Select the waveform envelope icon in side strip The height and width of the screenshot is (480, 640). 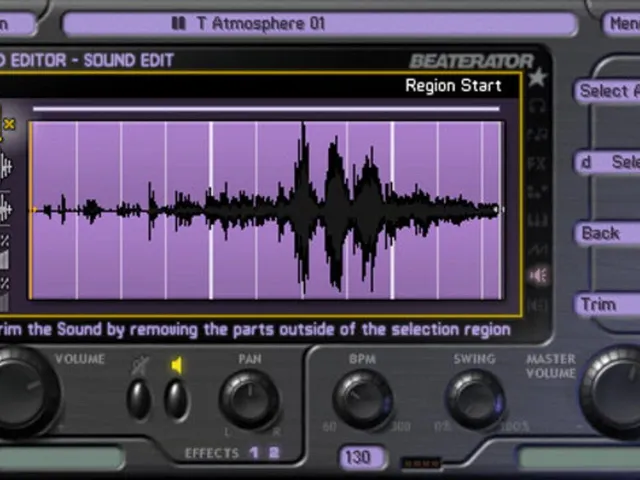(538, 248)
